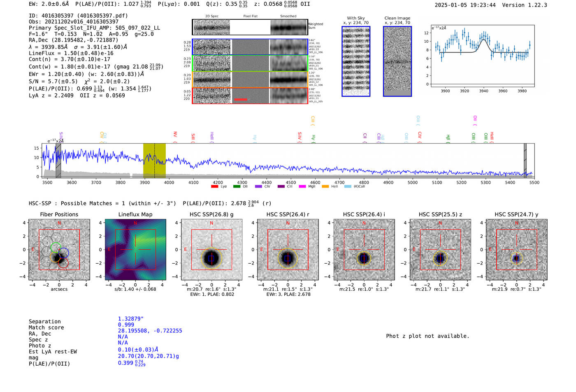Viewport: 576px width, 392px height.
Task: Click the blue RA, Dec 28.195508, -0.722255 value
Action: [150, 331]
